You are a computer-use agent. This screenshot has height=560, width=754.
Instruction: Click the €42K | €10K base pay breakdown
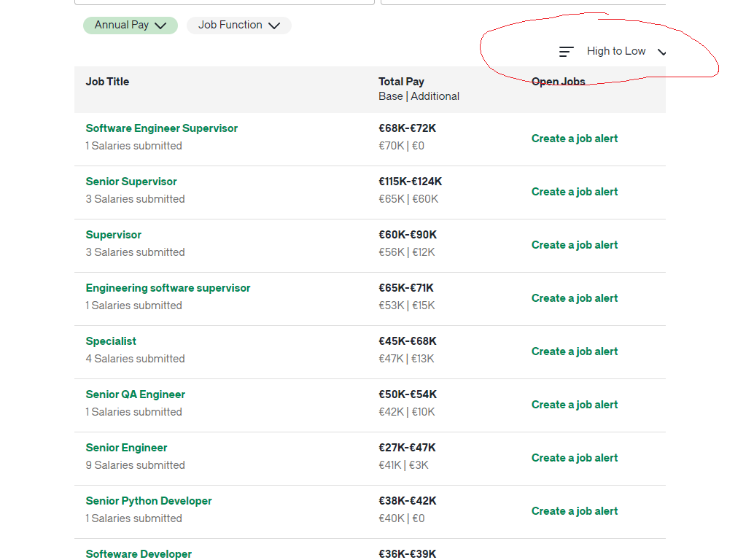point(407,412)
